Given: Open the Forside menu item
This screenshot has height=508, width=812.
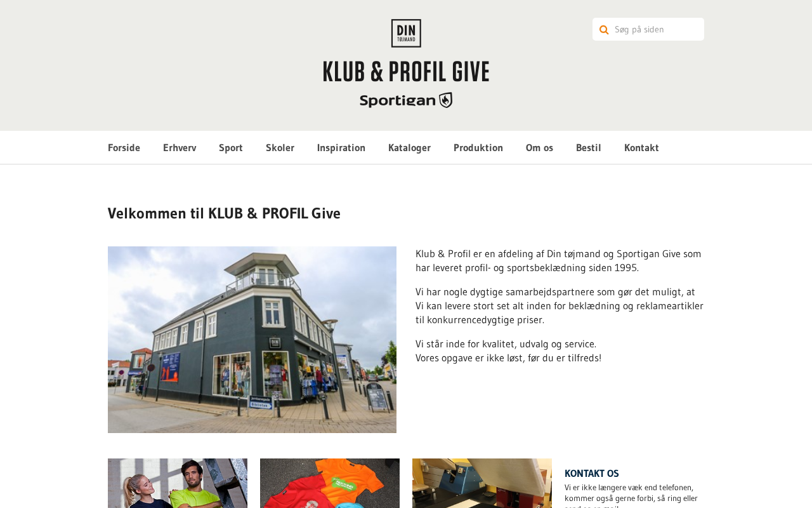Looking at the screenshot, I should click(124, 148).
